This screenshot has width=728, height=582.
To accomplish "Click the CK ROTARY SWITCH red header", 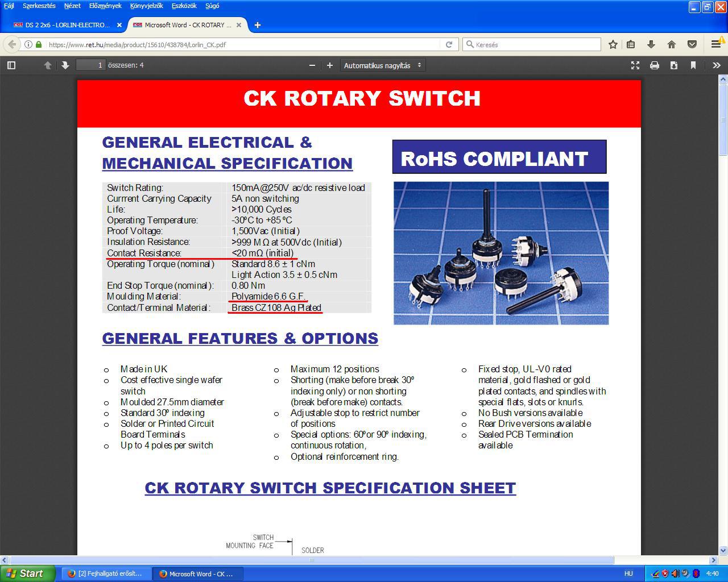I will [x=359, y=103].
